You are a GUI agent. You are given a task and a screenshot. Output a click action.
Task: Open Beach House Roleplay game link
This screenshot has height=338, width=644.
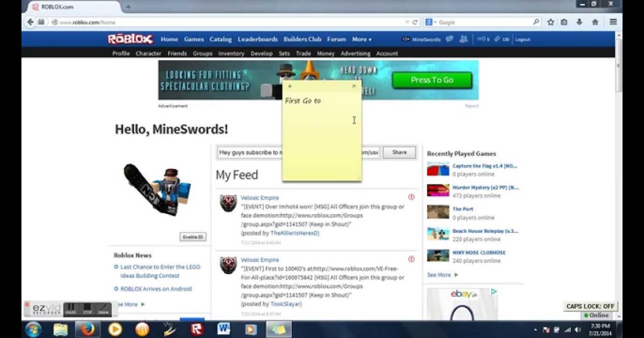[x=486, y=231]
